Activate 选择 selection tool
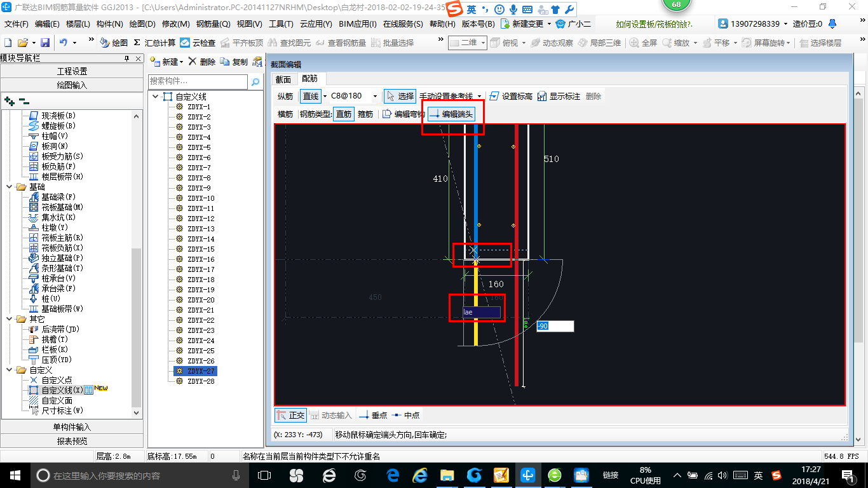The width and height of the screenshot is (868, 488). pyautogui.click(x=400, y=96)
